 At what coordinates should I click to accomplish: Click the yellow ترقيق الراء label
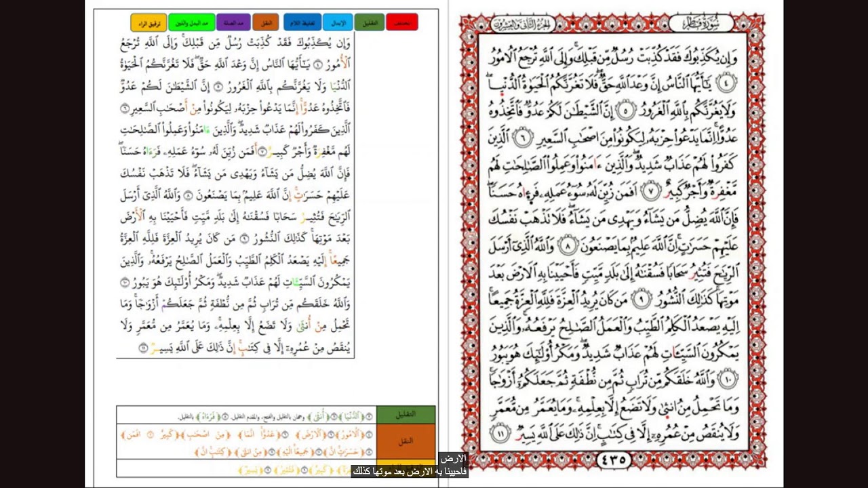(149, 22)
